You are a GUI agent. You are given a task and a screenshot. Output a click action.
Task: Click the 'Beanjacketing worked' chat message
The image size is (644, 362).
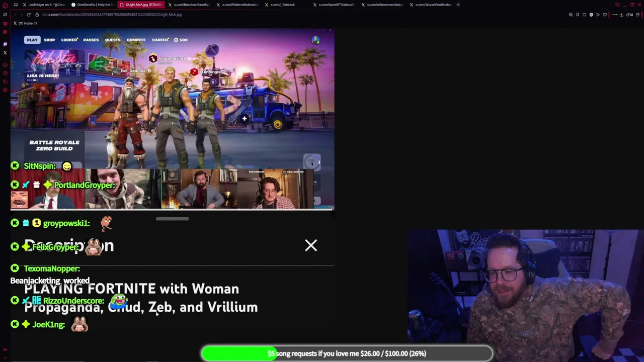(50, 281)
